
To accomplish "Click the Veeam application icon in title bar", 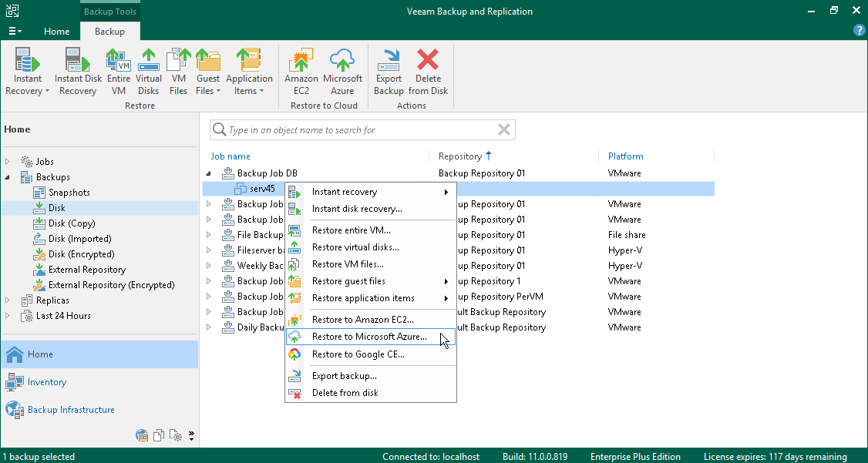I will tap(12, 11).
